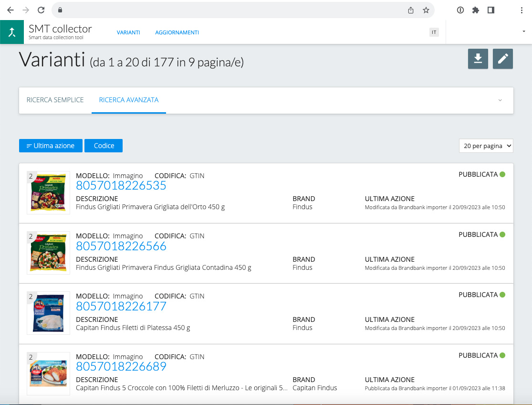Open the 20 per pagina dropdown
Viewport: 532px width, 405px height.
[486, 146]
